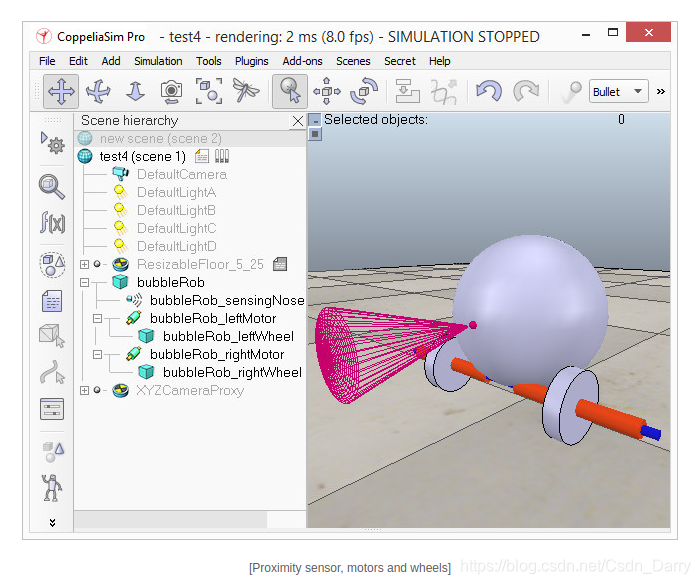
Task: Open the scripts document icon in sidebar
Action: click(52, 300)
